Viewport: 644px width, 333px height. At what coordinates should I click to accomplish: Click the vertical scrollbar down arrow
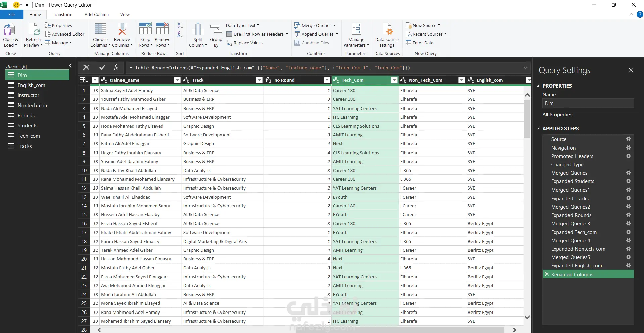click(527, 317)
